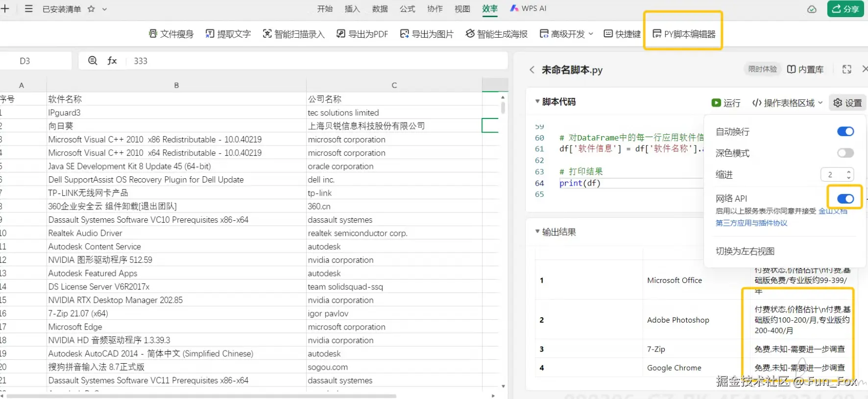Select column A header
This screenshot has width=868, height=399.
(22, 85)
